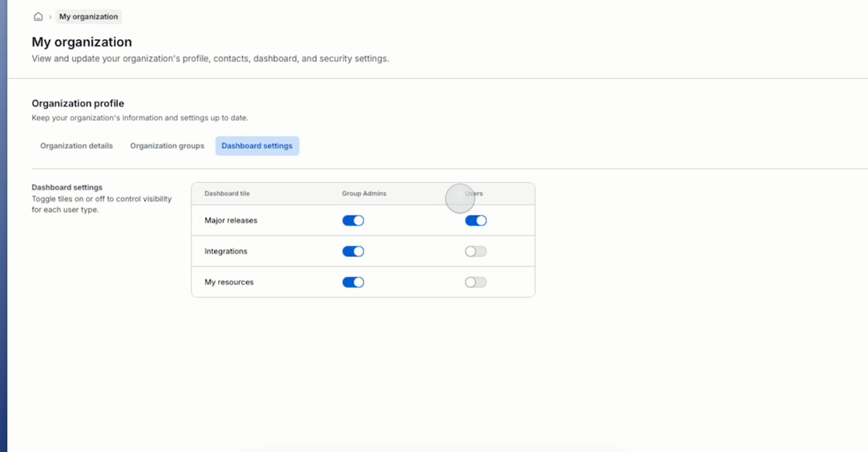Select the Major releases row label
This screenshot has height=452, width=868.
tap(231, 220)
